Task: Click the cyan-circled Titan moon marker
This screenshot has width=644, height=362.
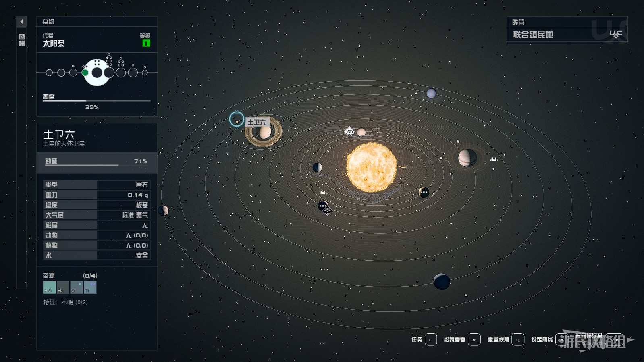Action: (x=237, y=119)
